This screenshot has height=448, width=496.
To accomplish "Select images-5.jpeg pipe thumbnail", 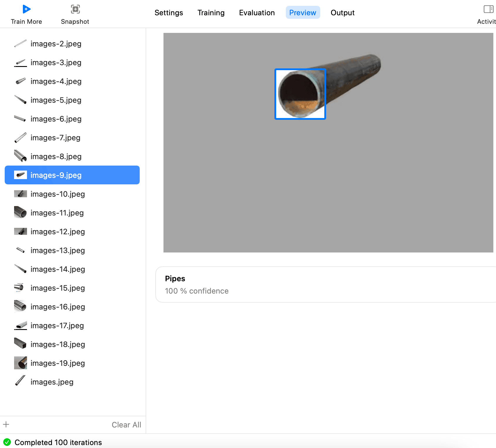I will tap(21, 100).
